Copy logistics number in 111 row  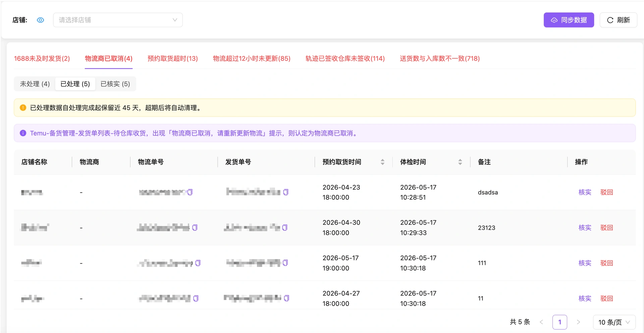198,263
